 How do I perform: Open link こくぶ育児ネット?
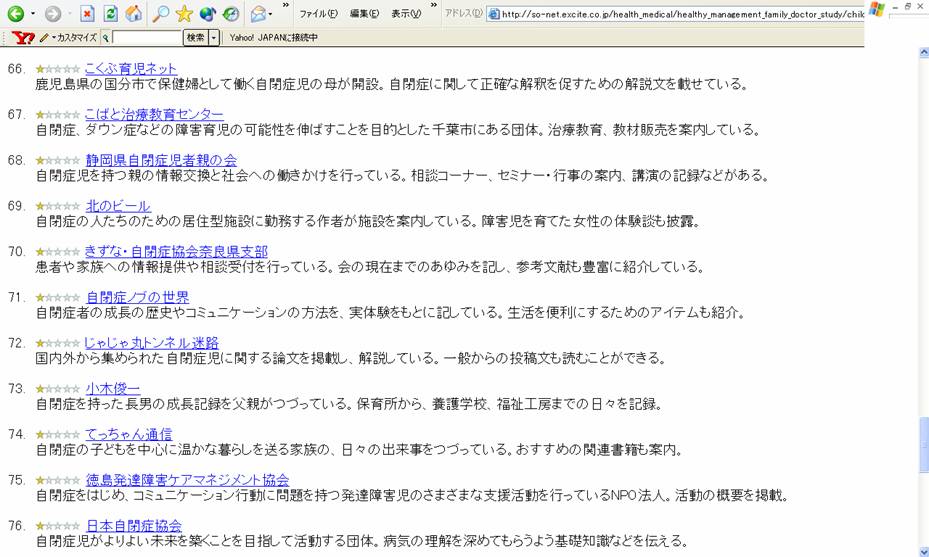[x=130, y=69]
